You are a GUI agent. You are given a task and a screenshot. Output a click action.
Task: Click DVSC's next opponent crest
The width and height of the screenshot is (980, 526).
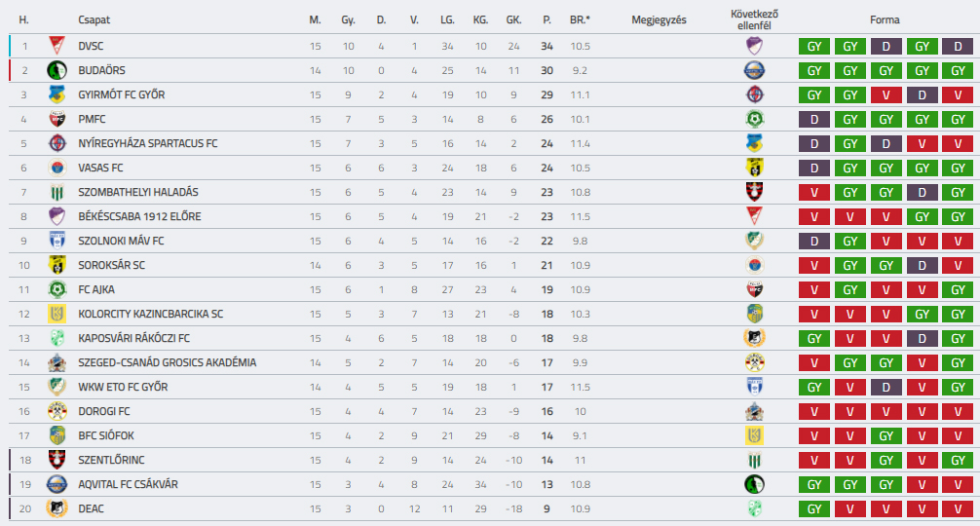point(753,46)
